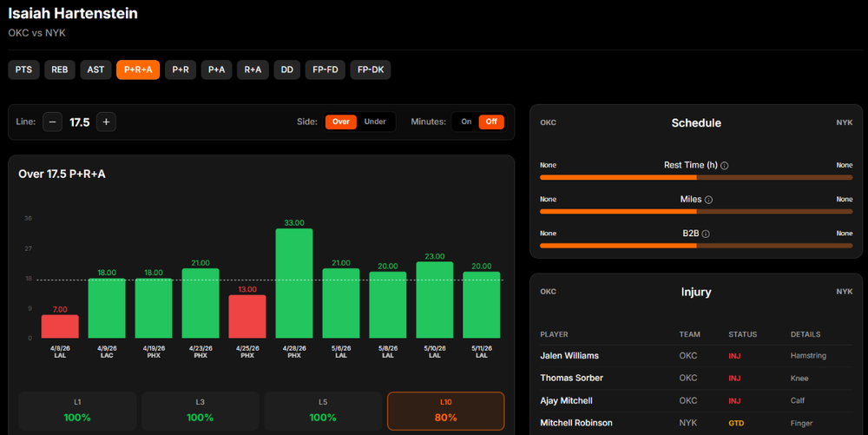The width and height of the screenshot is (868, 435).
Task: Select the L5 100% hit-rate card
Action: (323, 411)
